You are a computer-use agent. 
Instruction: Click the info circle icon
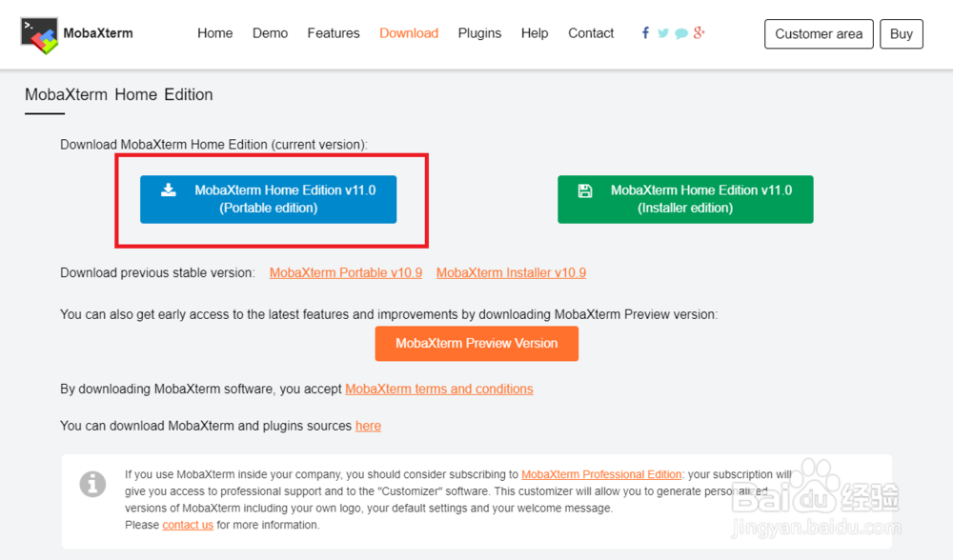pos(92,484)
